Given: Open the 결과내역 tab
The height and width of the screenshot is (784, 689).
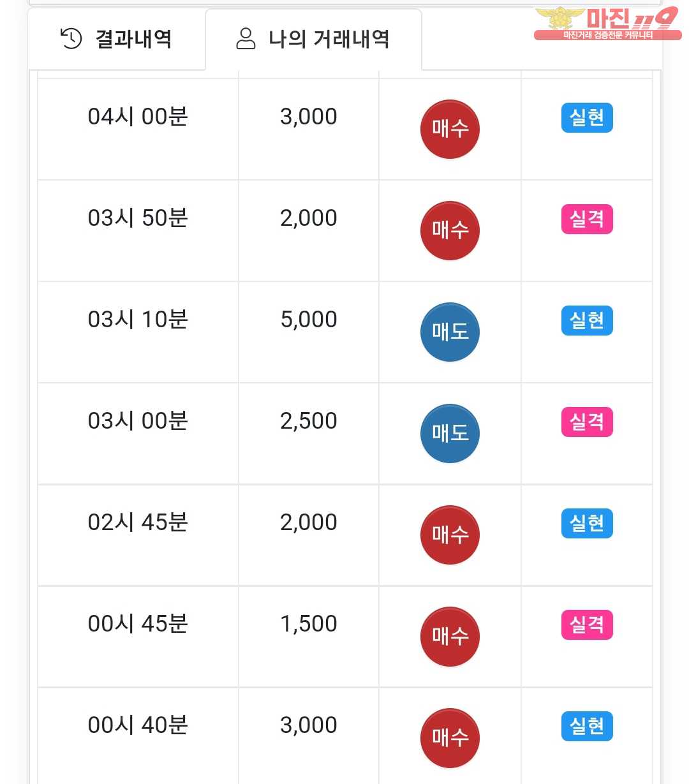Looking at the screenshot, I should pos(117,39).
